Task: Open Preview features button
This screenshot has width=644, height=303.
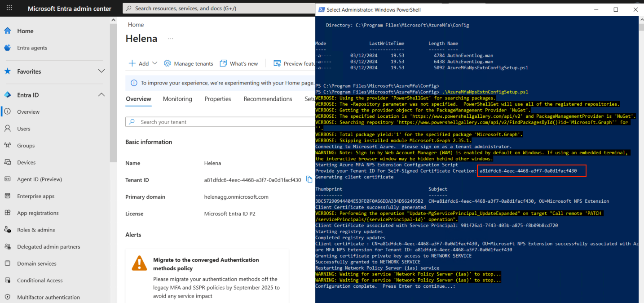Action: pyautogui.click(x=294, y=63)
